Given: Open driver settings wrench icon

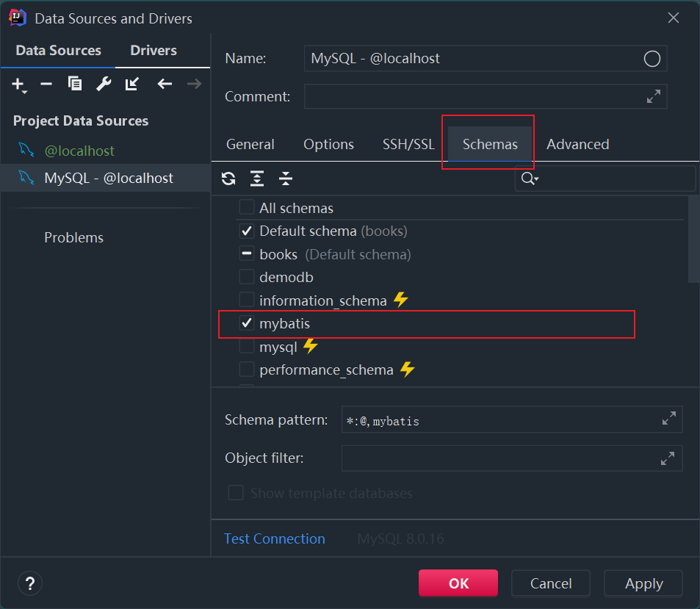Looking at the screenshot, I should pos(104,84).
